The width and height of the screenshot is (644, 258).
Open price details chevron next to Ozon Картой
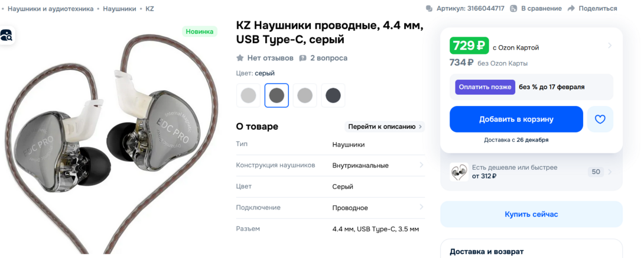[x=610, y=45]
